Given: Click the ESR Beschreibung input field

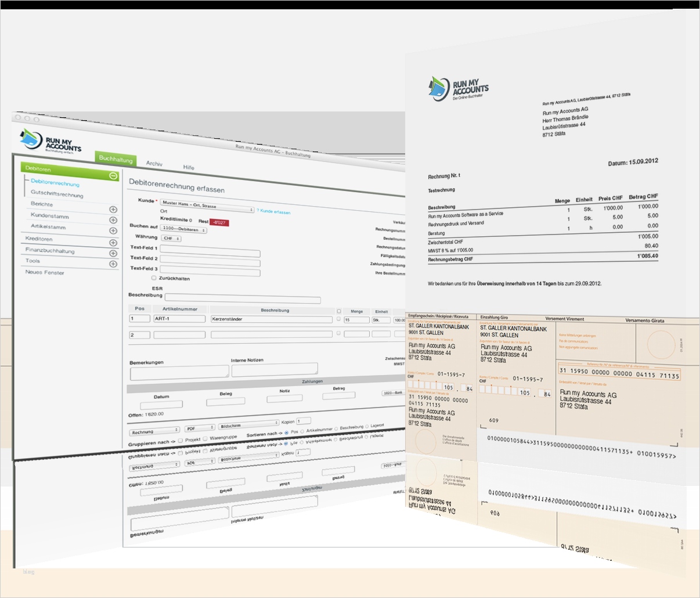Looking at the screenshot, I should point(243,298).
